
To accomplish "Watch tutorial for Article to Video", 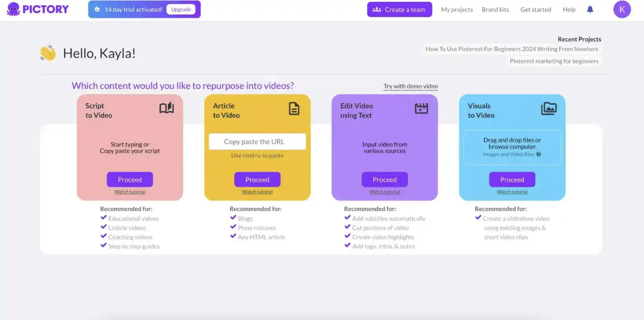I will 257,192.
